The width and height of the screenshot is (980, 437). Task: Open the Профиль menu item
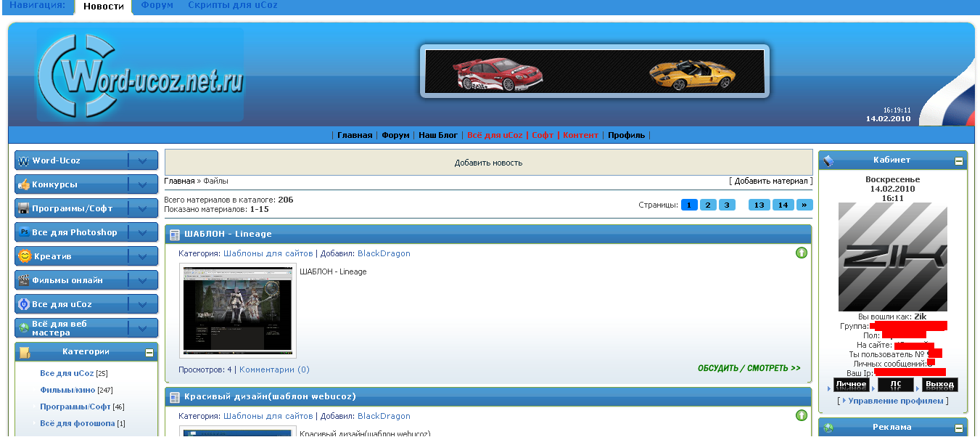(x=627, y=135)
